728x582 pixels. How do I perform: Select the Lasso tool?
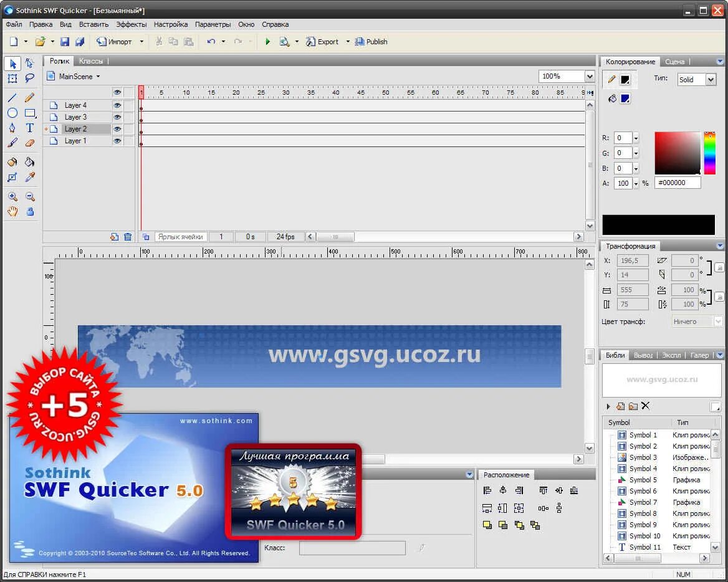click(x=30, y=79)
